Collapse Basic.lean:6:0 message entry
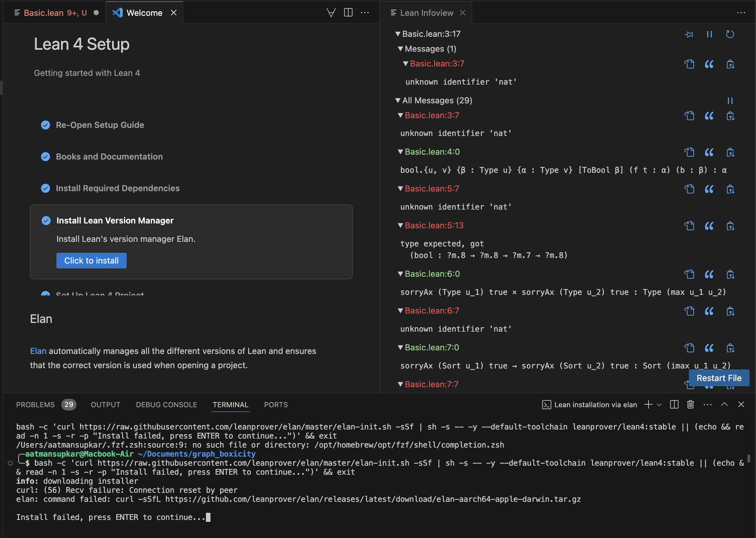Image resolution: width=756 pixels, height=538 pixels. point(400,274)
